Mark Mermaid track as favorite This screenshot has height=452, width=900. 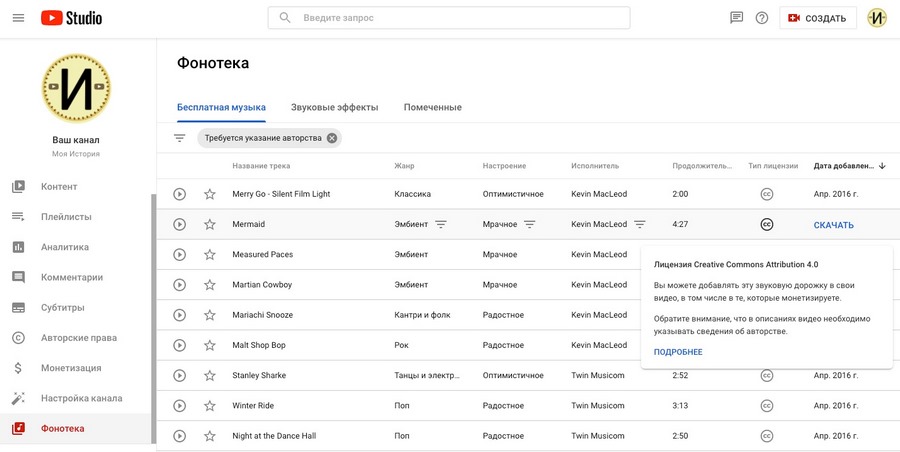pyautogui.click(x=210, y=225)
